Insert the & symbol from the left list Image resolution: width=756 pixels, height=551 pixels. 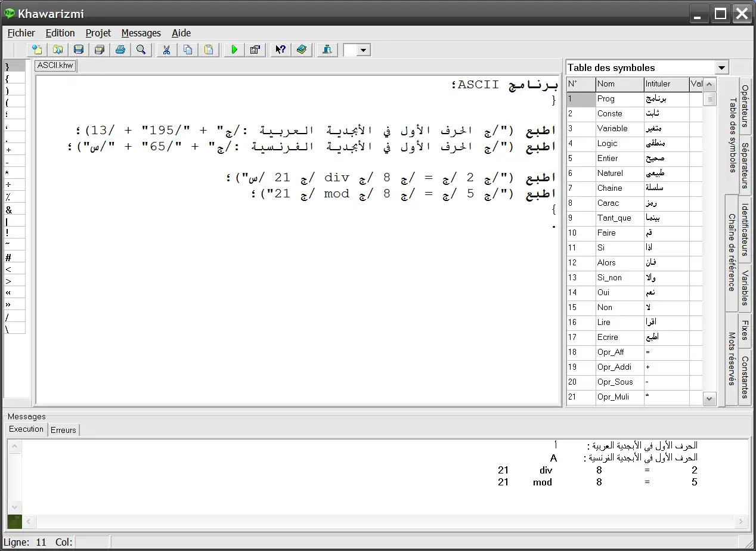click(14, 209)
